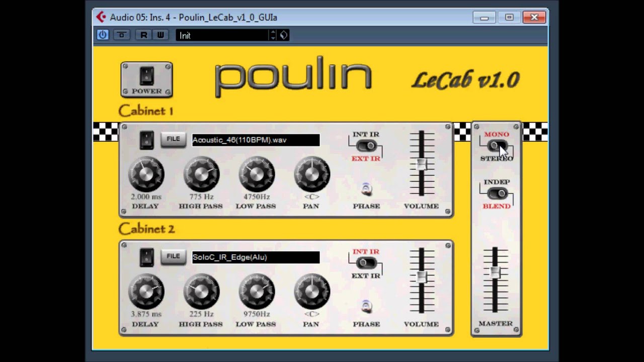Toggle Cabinet 2 INT IR / EXT IR switch
The height and width of the screenshot is (362, 644).
click(366, 263)
